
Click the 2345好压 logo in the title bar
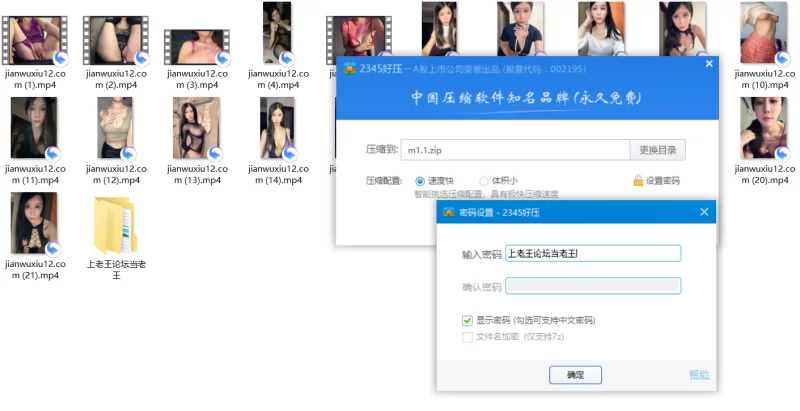click(350, 67)
